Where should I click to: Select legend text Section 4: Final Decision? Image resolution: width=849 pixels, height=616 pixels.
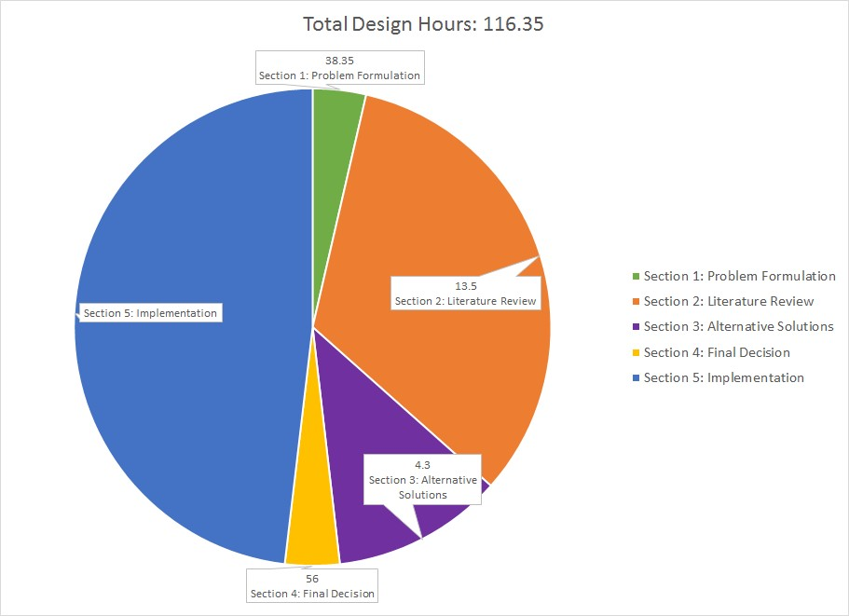tap(716, 352)
